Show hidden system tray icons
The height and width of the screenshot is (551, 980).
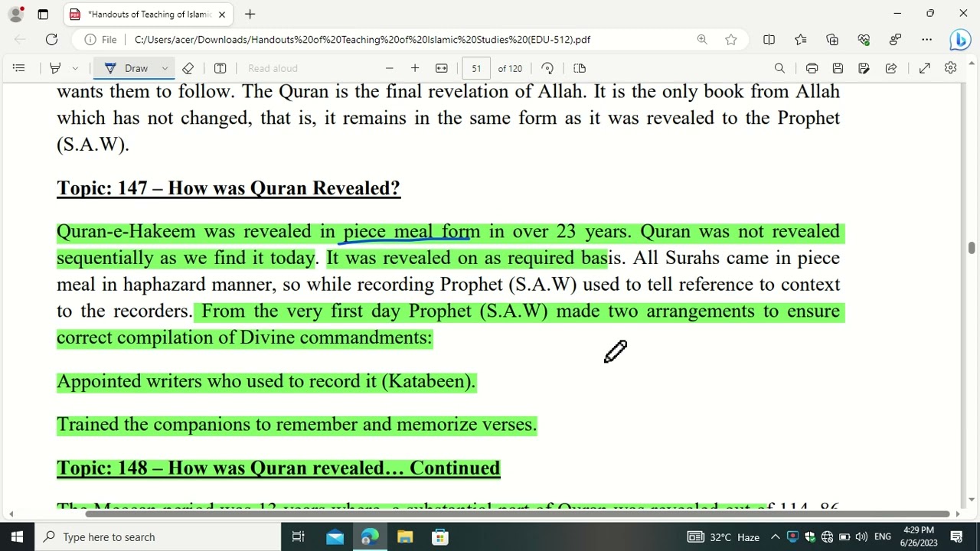[x=775, y=536]
